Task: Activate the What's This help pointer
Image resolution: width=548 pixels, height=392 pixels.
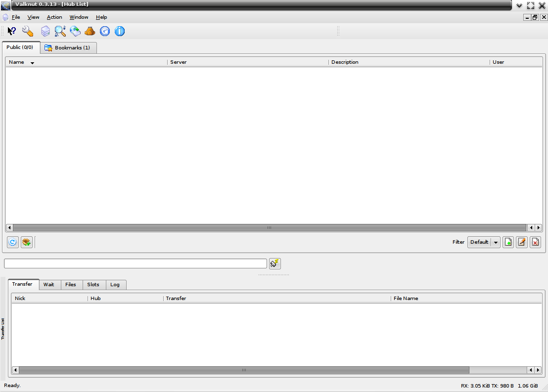Action: [12, 31]
